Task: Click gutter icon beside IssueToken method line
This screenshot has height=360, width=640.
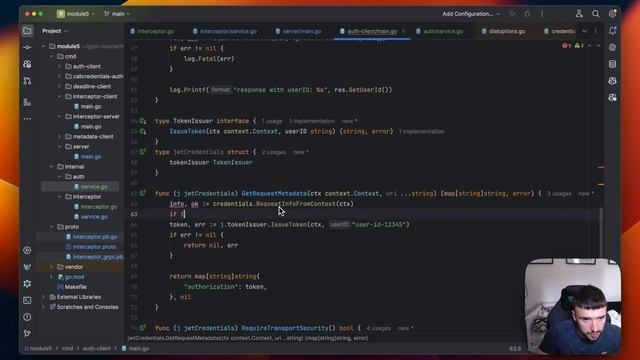Action: tap(142, 131)
